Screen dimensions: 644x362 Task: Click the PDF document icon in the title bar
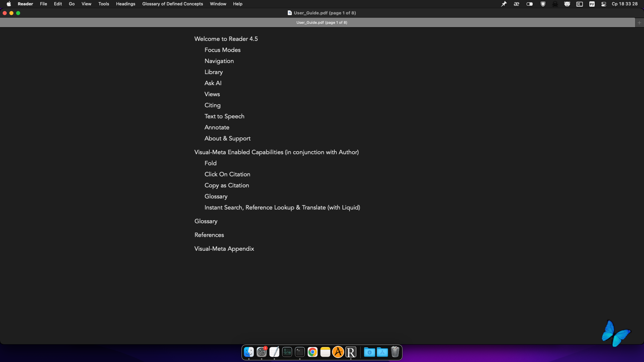pos(290,13)
